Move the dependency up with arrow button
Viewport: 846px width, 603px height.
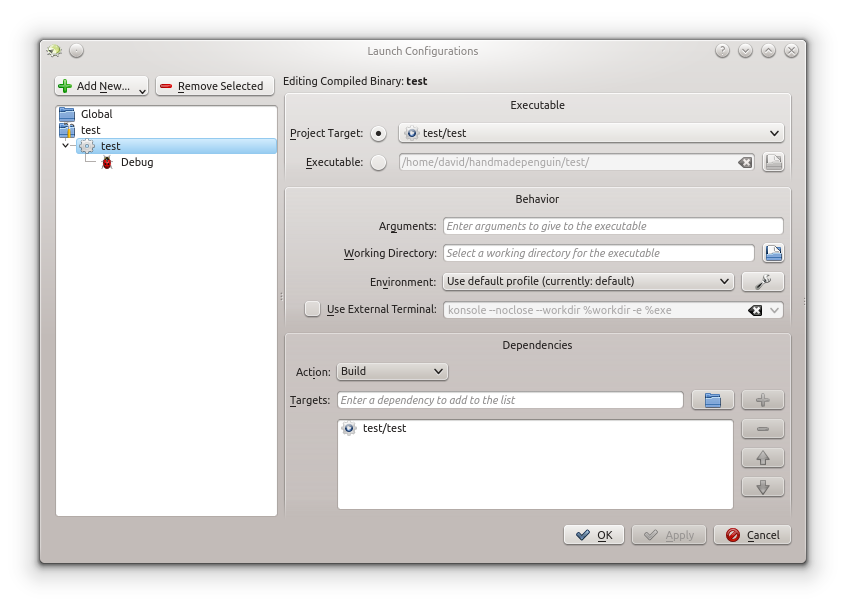point(762,458)
